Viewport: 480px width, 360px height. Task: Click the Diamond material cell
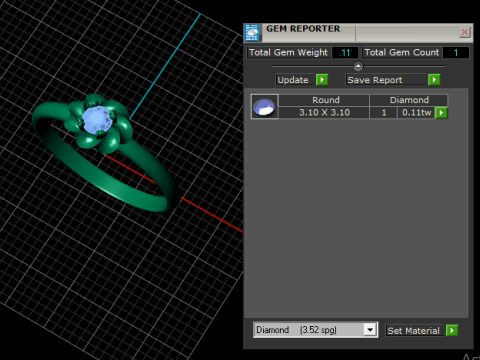409,100
